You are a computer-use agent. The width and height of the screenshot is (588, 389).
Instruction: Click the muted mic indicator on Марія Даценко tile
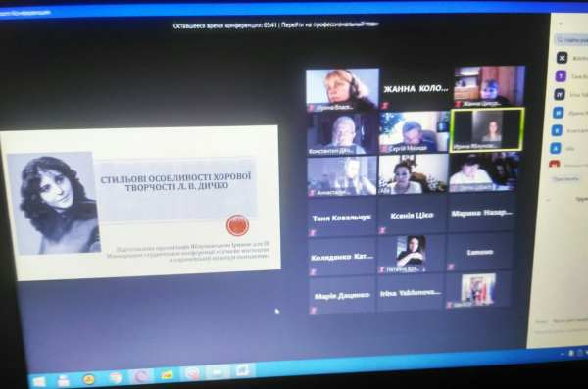(314, 310)
